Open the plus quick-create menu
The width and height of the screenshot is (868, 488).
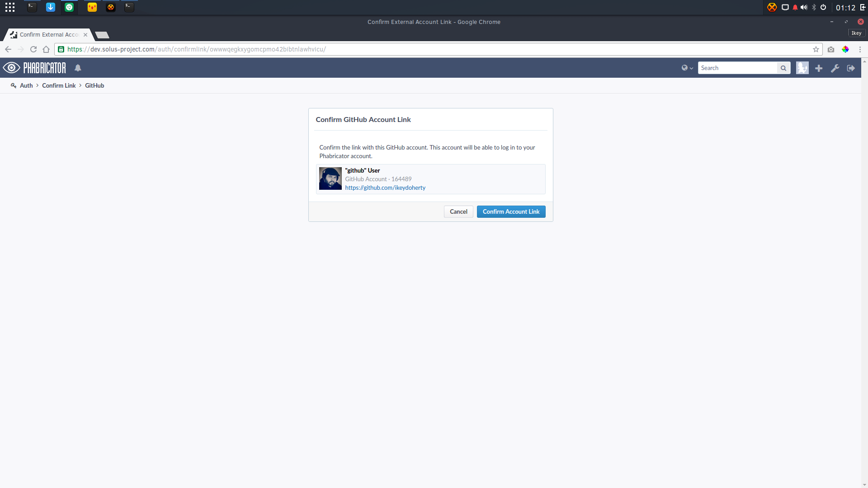tap(819, 68)
